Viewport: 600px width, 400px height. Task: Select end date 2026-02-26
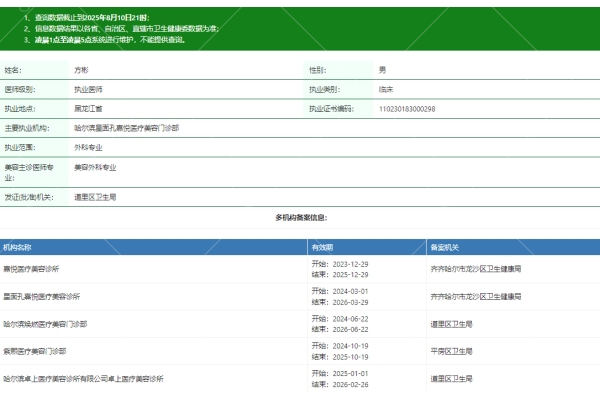(x=351, y=385)
